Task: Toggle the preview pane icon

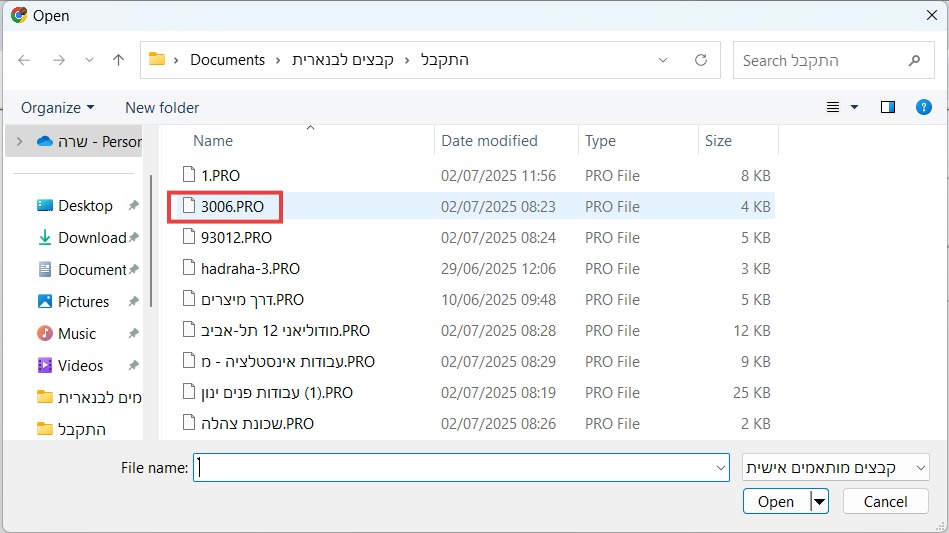Action: point(887,107)
